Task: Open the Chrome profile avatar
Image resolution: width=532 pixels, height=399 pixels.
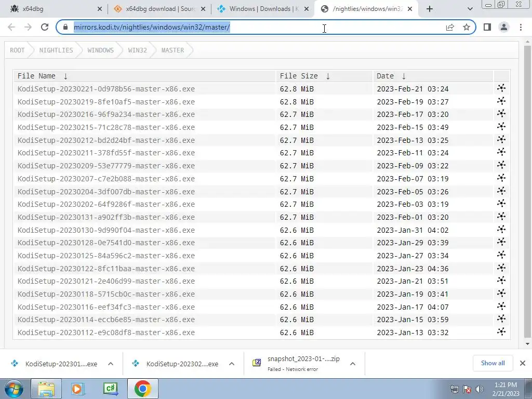Action: 504,27
